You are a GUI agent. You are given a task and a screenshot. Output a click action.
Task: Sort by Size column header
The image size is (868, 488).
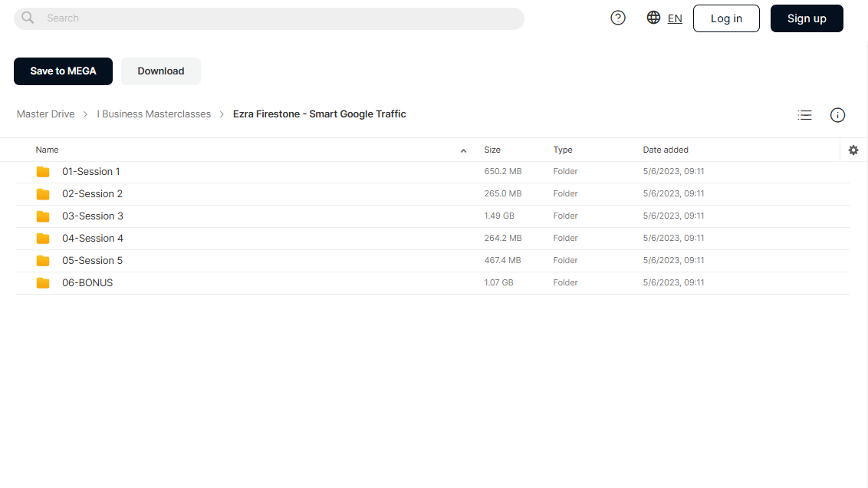492,150
